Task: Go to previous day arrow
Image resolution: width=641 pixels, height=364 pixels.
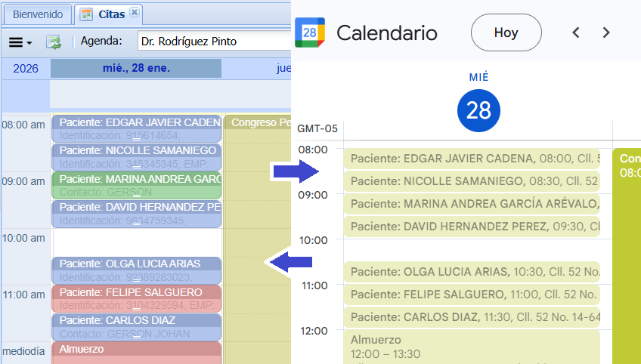Action: click(576, 32)
